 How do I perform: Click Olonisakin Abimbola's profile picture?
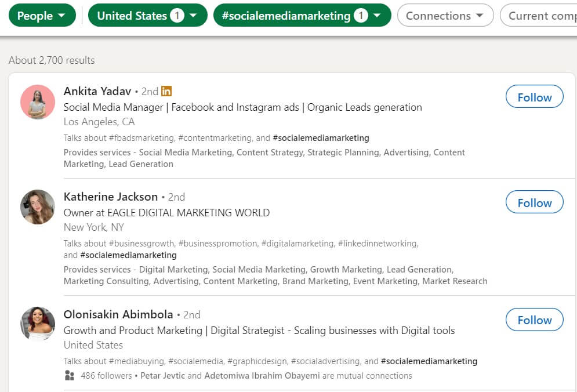tap(38, 325)
